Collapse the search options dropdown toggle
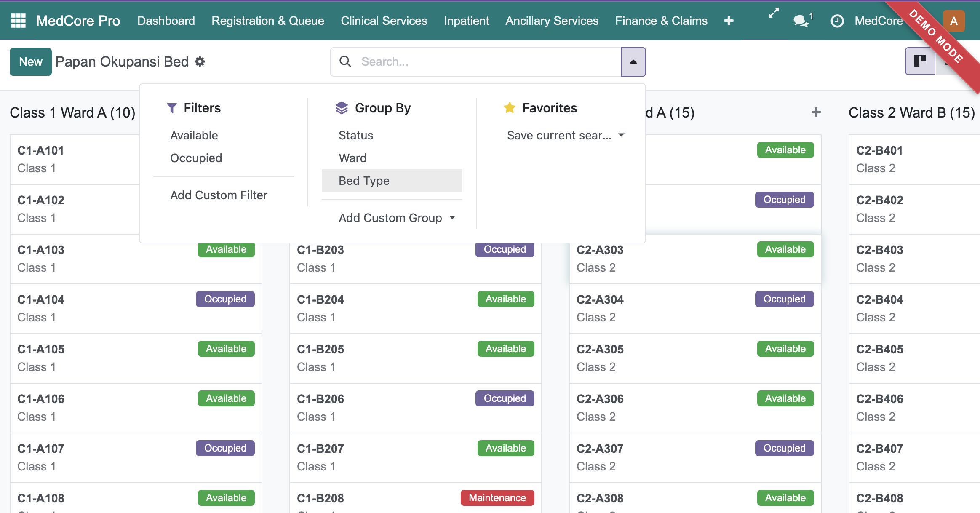Image resolution: width=980 pixels, height=513 pixels. point(633,62)
